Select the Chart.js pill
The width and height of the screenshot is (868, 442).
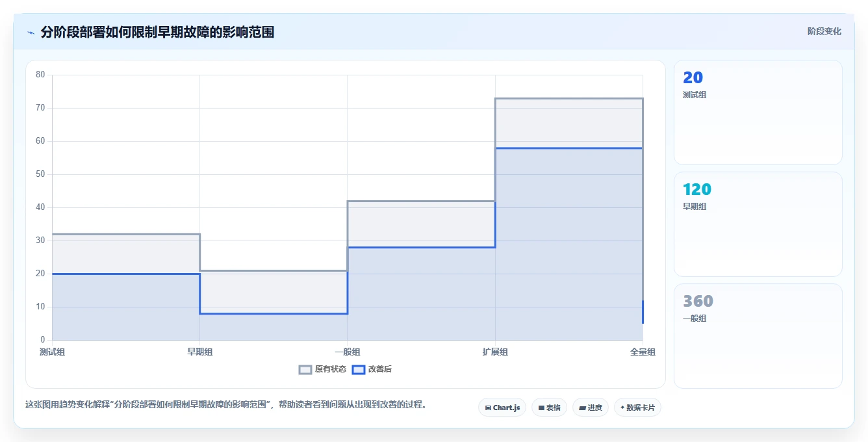coord(502,408)
